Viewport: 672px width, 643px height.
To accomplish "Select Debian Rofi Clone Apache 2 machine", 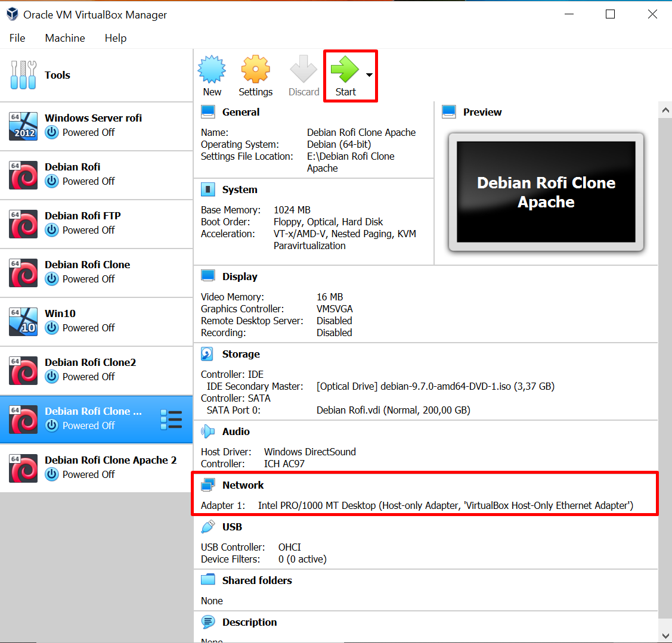I will tap(97, 468).
